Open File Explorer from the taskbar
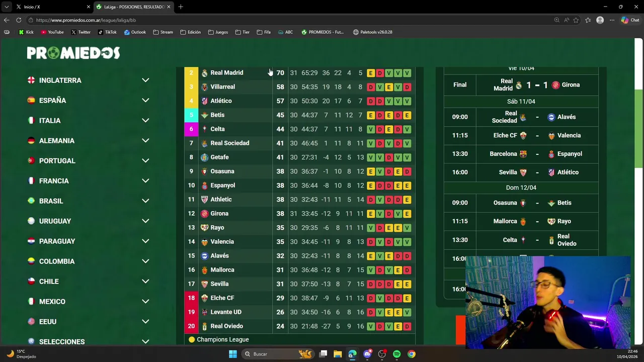Viewport: 644px width, 362px height. 338,354
